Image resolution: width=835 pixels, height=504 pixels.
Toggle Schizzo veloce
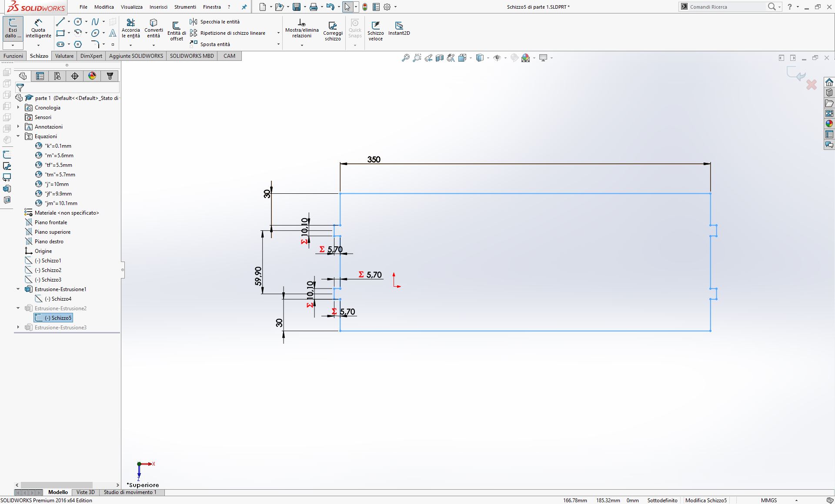tap(375, 31)
